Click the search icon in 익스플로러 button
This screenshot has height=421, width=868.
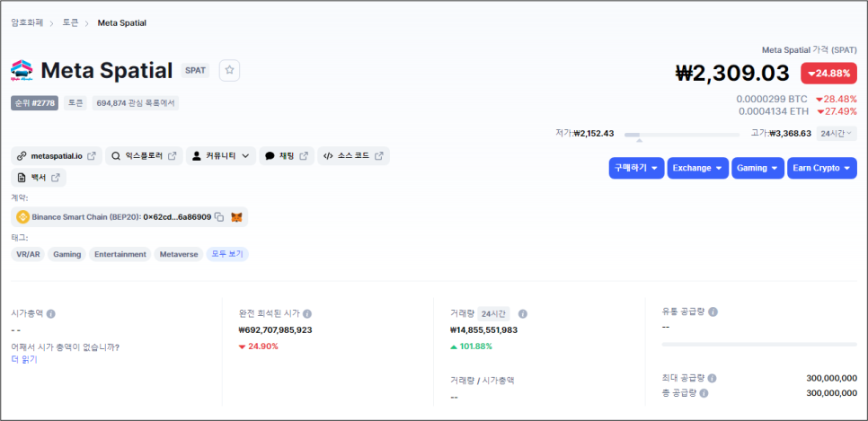(116, 156)
